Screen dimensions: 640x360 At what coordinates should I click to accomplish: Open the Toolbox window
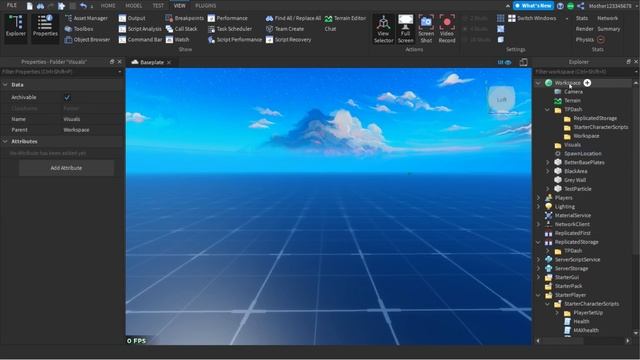(79, 29)
